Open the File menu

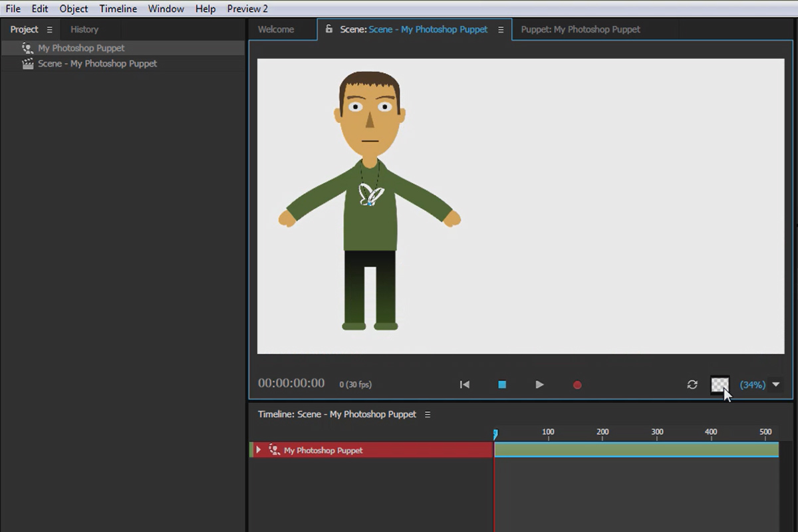pos(13,9)
